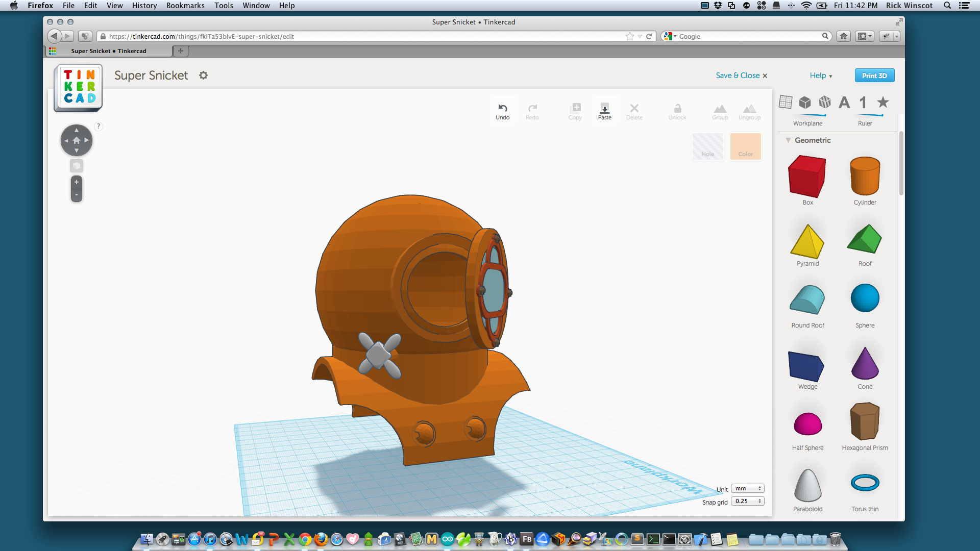Open the solid cube shapes category icon
This screenshot has height=551, width=980.
tap(805, 102)
